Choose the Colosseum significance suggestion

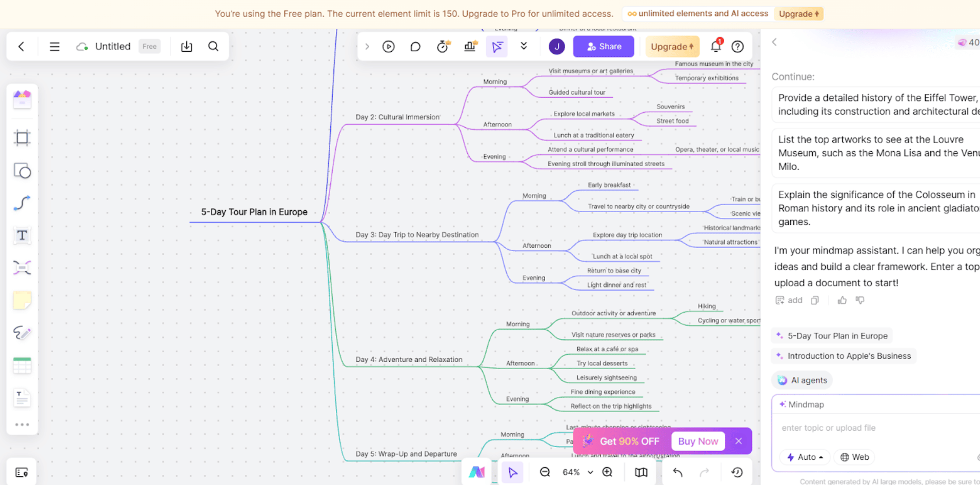(x=876, y=208)
